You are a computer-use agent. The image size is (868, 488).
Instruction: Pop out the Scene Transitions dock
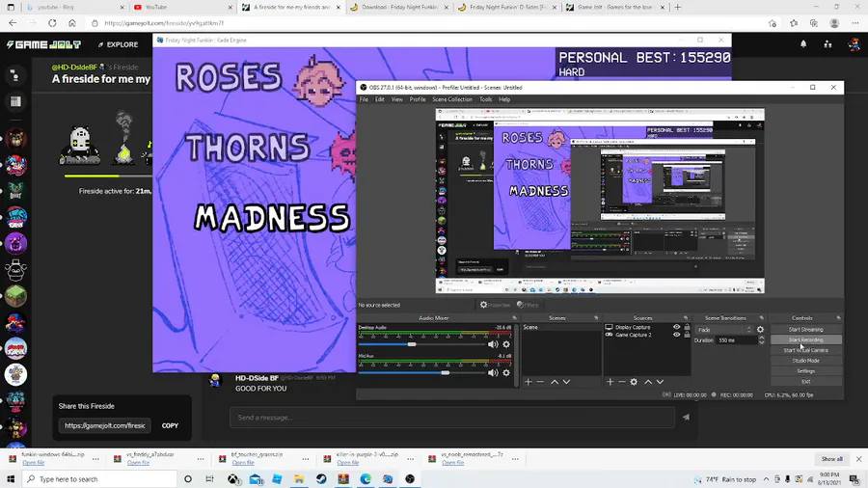pyautogui.click(x=761, y=318)
